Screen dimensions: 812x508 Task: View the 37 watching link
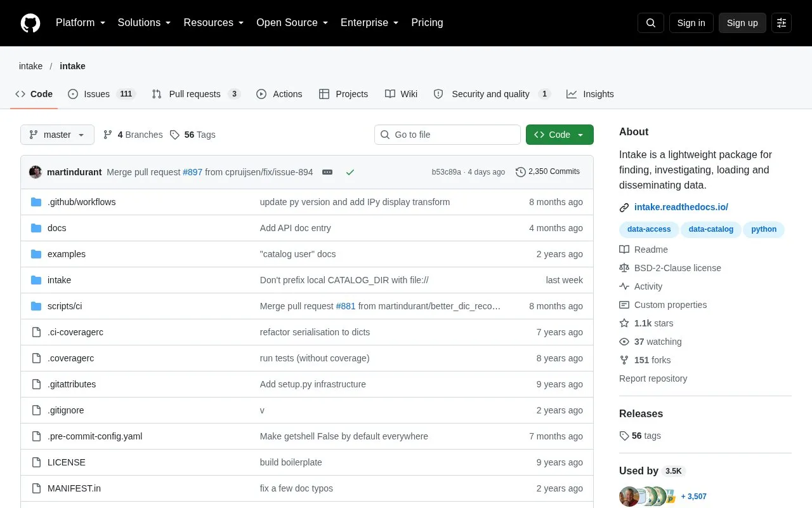tap(650, 342)
